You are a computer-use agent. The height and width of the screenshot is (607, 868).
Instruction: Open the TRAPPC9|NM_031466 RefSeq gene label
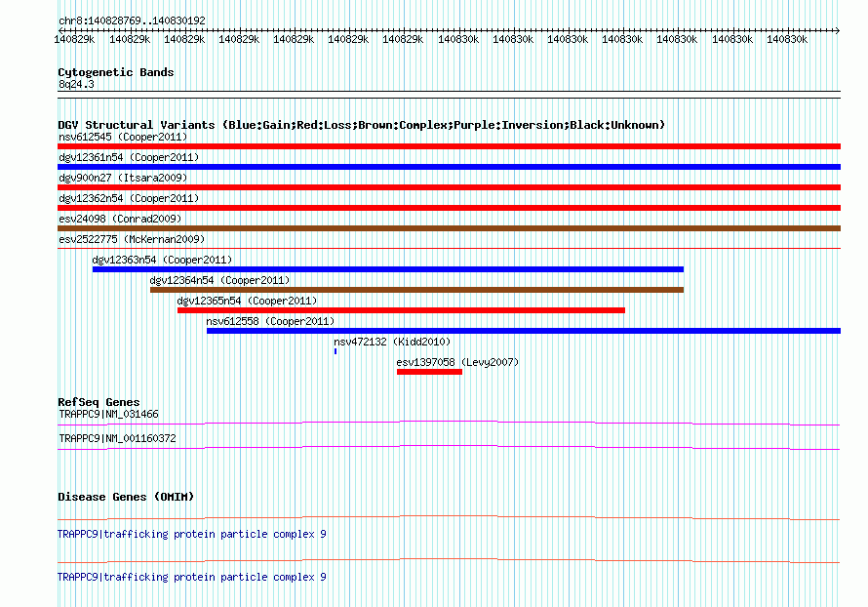click(108, 415)
